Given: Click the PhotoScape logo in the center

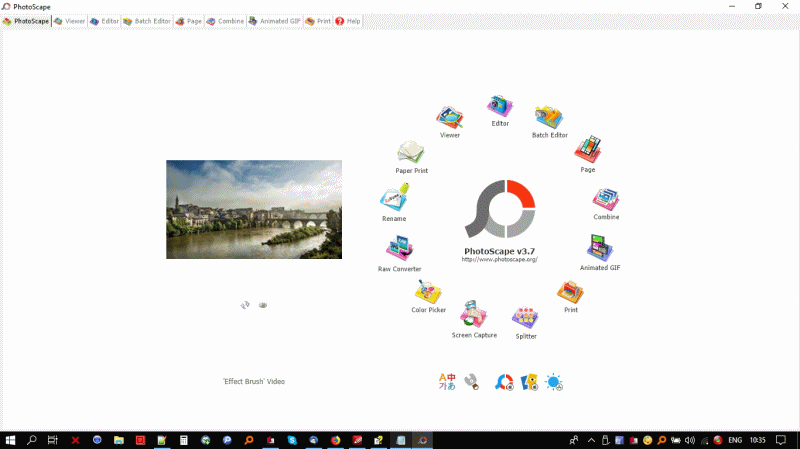Looking at the screenshot, I should point(500,209).
